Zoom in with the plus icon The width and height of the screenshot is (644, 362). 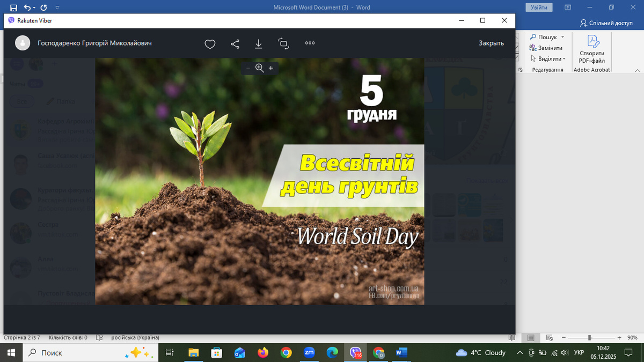[x=271, y=68]
